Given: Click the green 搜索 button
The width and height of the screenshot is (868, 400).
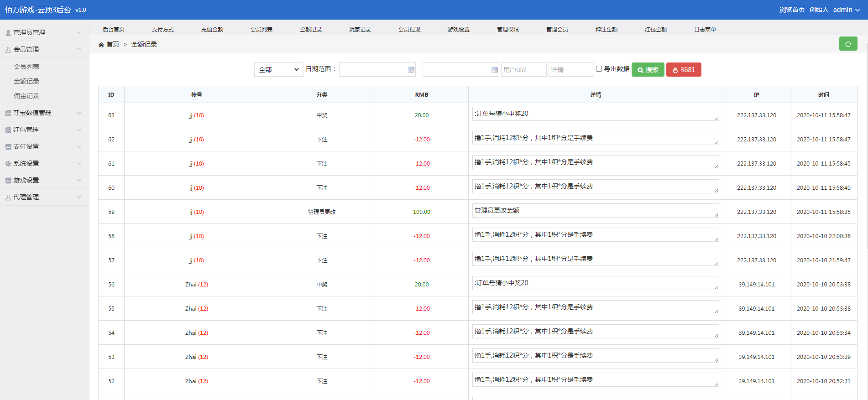Looking at the screenshot, I should pyautogui.click(x=648, y=70).
